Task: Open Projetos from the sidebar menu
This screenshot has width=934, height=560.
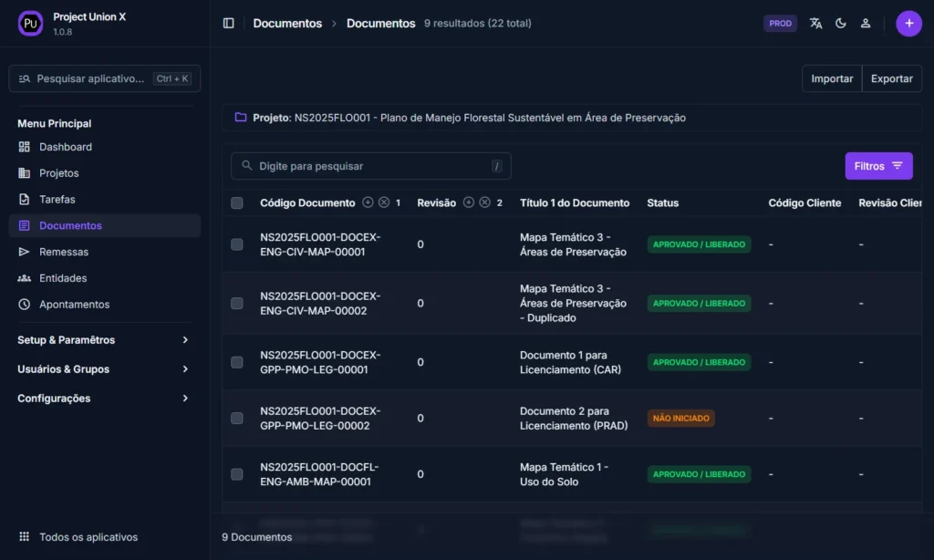Action: 58,173
